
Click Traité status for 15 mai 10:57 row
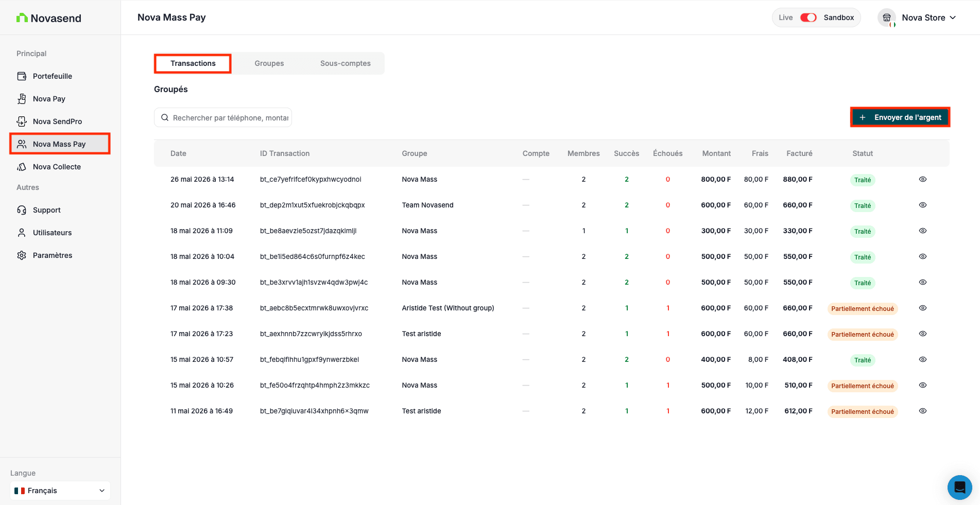pos(863,360)
